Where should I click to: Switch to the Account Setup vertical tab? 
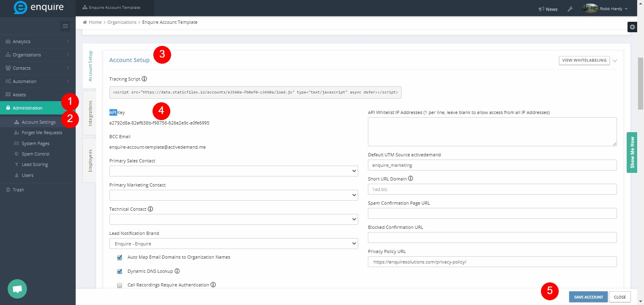click(90, 66)
